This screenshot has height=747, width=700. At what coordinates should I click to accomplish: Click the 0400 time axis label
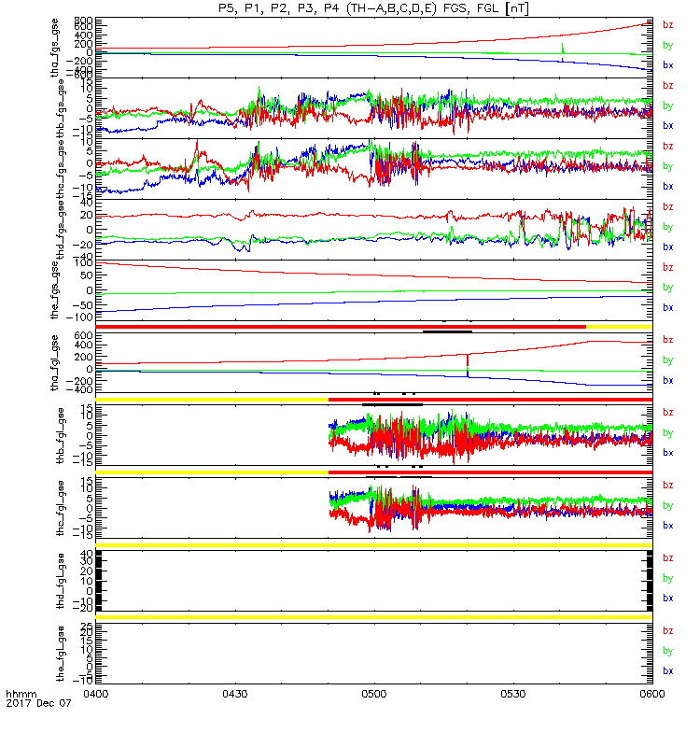tap(96, 694)
